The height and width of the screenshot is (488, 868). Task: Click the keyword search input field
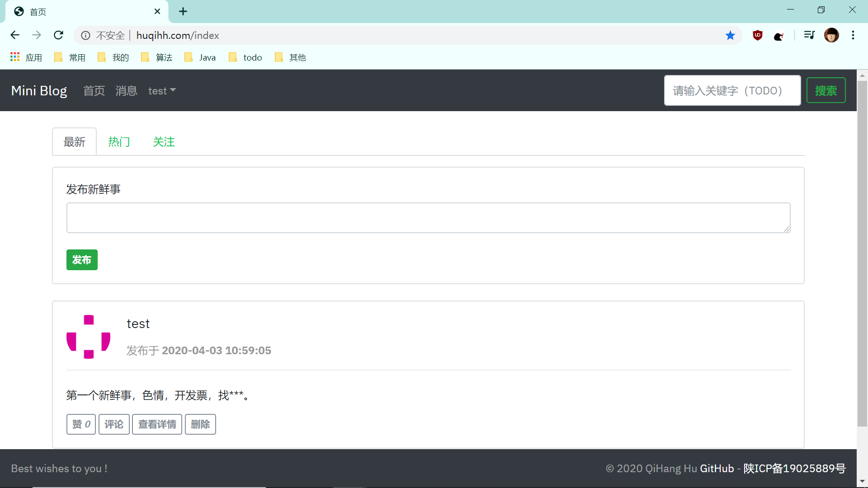732,91
